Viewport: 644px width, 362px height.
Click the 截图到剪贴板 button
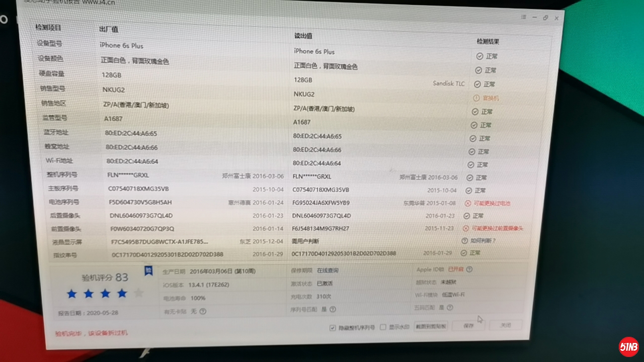431,326
